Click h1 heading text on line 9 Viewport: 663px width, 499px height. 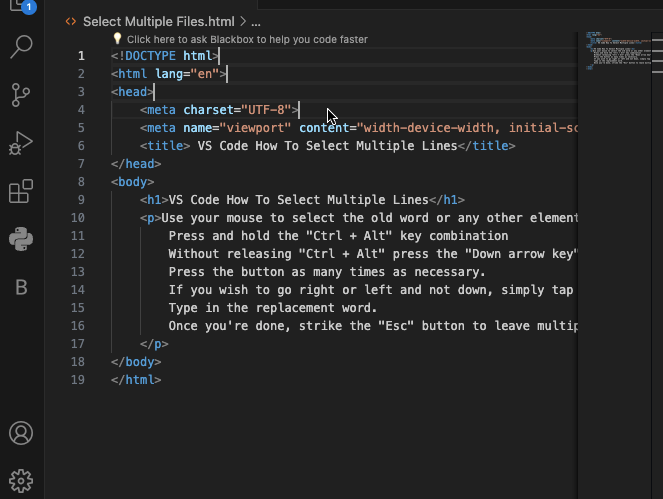[299, 200]
